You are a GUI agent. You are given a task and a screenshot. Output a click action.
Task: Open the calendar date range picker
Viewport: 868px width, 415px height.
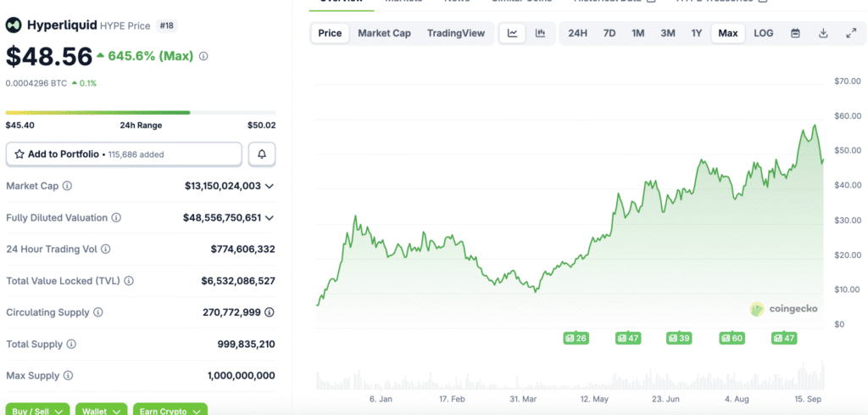pos(795,33)
